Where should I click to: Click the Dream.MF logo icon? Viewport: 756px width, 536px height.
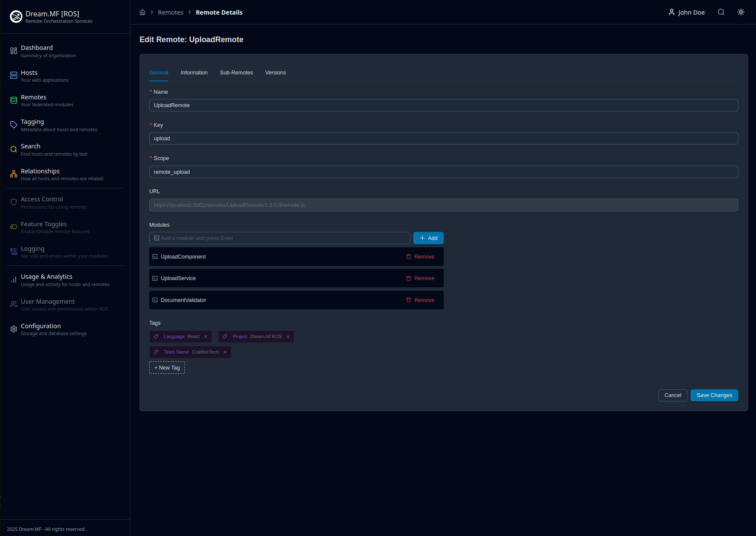pos(16,17)
